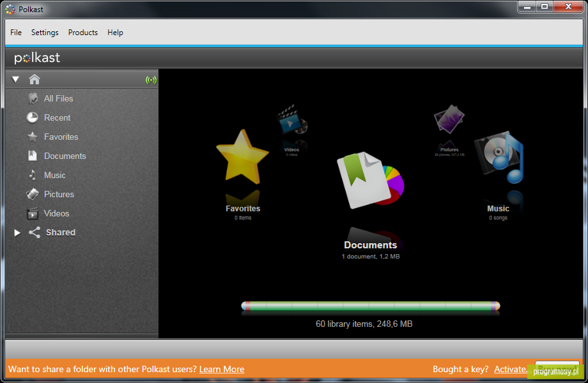Click the Polkast title bar app icon

click(10, 10)
